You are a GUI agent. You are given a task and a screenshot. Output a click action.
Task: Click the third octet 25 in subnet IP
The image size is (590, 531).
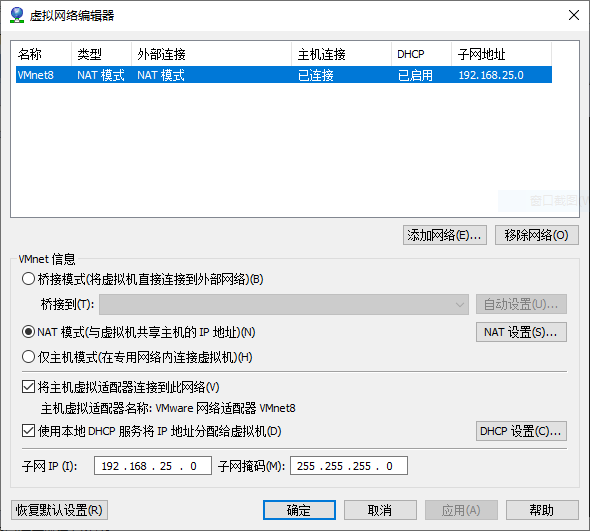(x=166, y=466)
